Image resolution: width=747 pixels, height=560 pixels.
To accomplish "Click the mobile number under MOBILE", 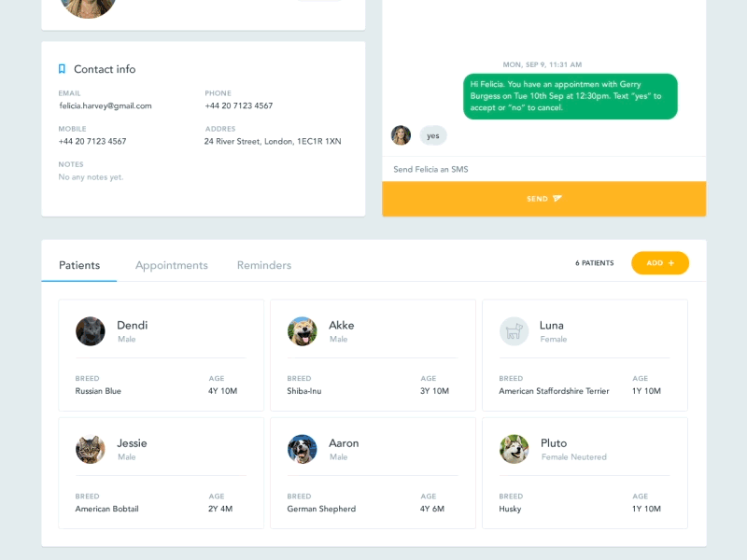I will 92,142.
